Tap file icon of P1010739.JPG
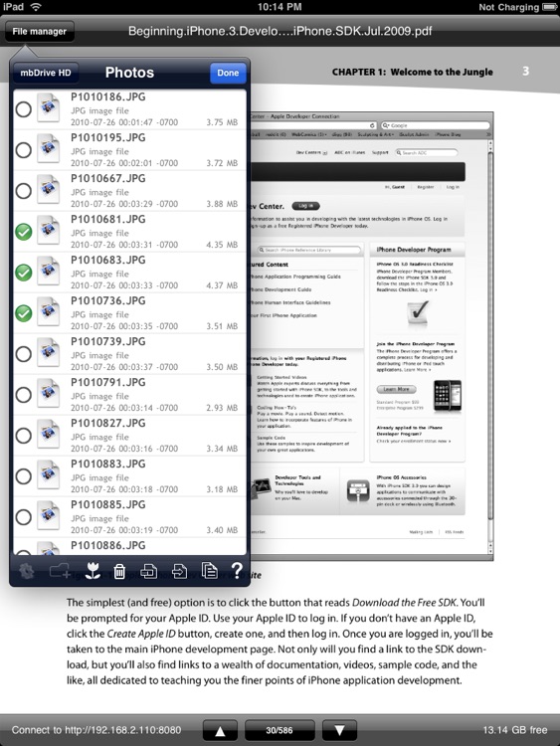This screenshot has height=746, width=560. [x=48, y=352]
